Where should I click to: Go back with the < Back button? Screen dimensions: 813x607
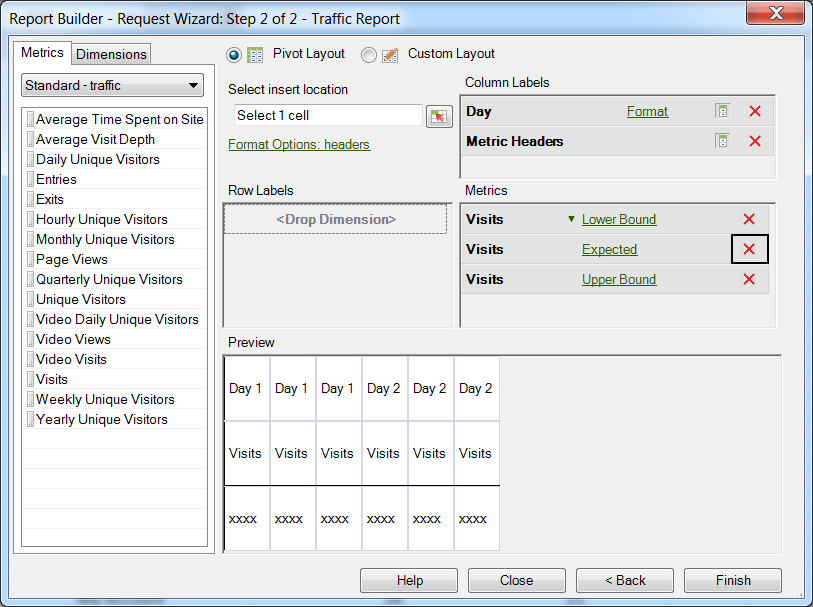click(625, 581)
